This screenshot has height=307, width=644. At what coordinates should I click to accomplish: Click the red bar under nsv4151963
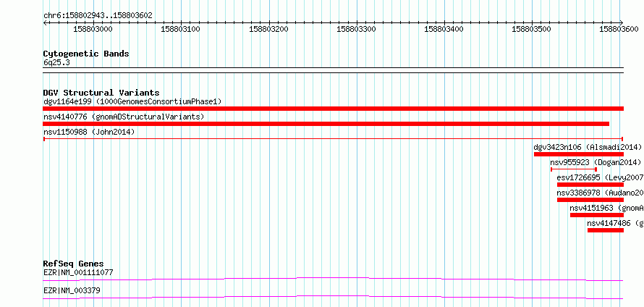[x=597, y=215]
